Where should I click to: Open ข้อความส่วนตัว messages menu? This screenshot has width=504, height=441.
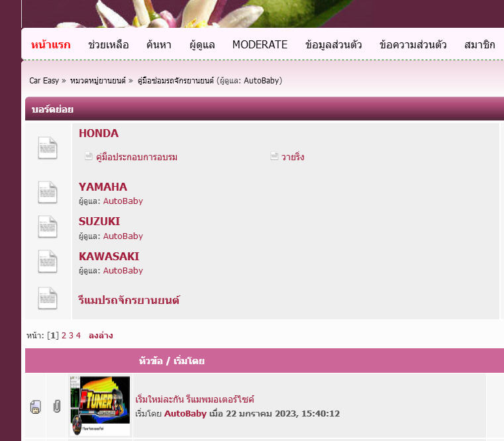coord(413,44)
